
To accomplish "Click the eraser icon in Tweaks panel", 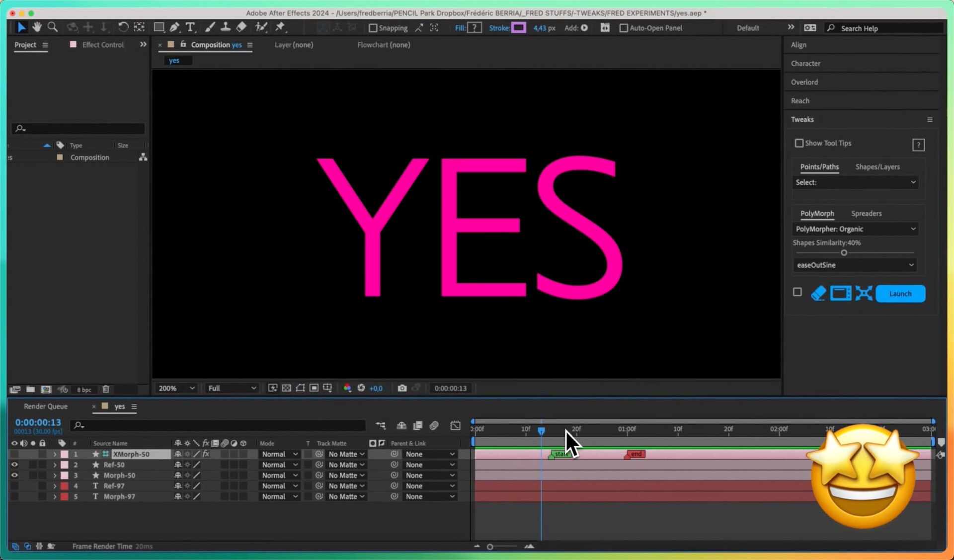I will coord(818,293).
